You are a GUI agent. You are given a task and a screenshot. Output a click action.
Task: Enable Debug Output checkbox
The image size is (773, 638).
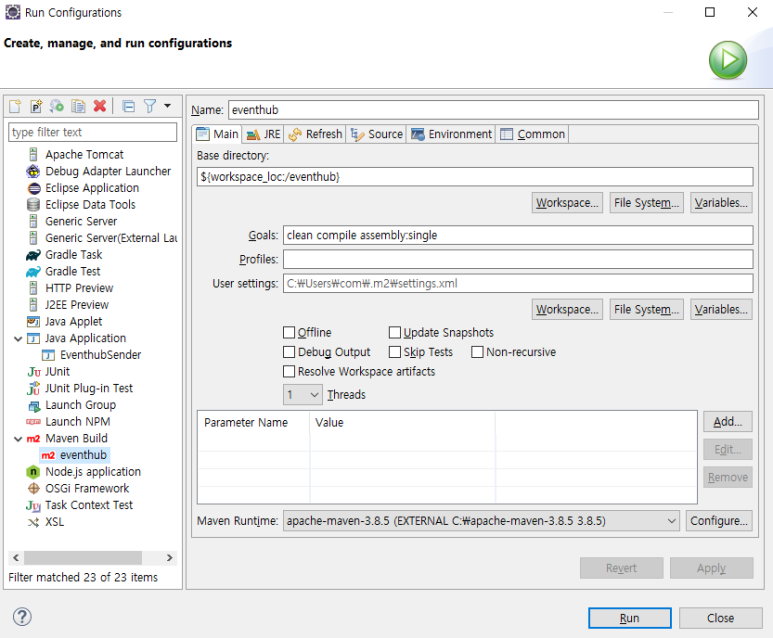point(289,352)
